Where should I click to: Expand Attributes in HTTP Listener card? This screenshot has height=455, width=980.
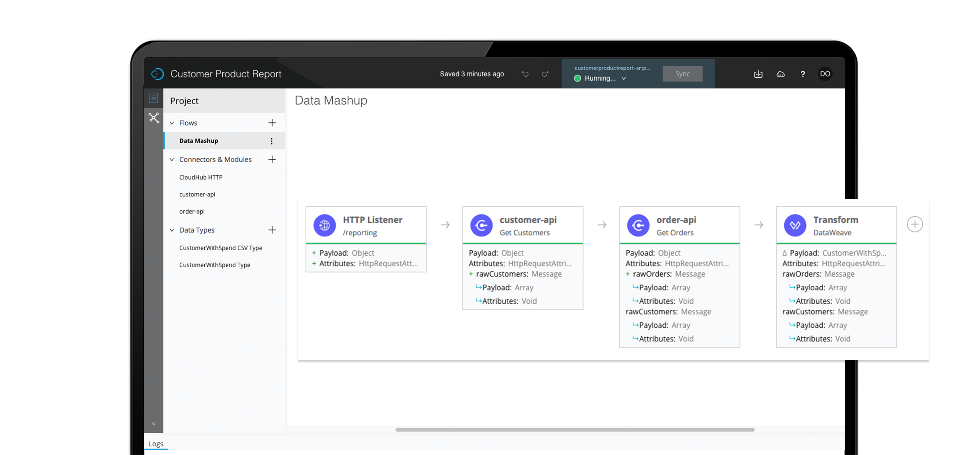314,264
